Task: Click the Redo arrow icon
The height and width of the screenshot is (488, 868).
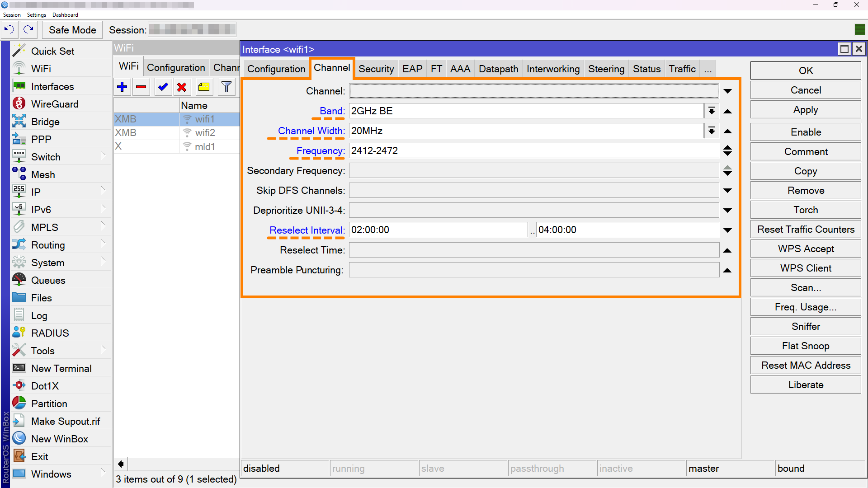Action: click(x=28, y=30)
